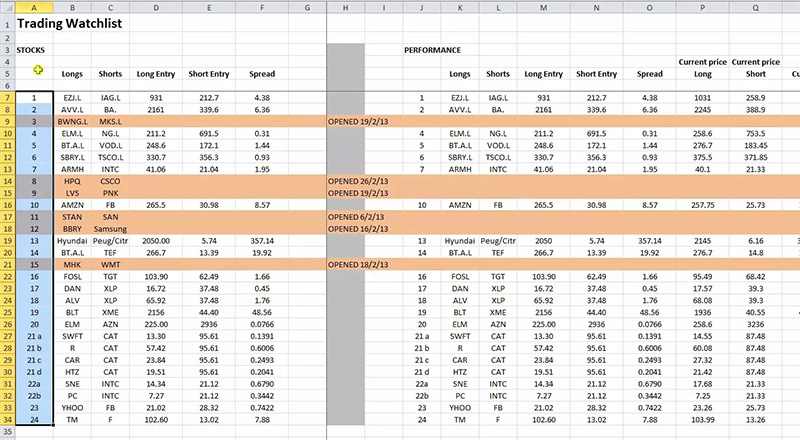800x440 pixels.
Task: Click the XME cell in Stocks table
Action: pos(110,312)
